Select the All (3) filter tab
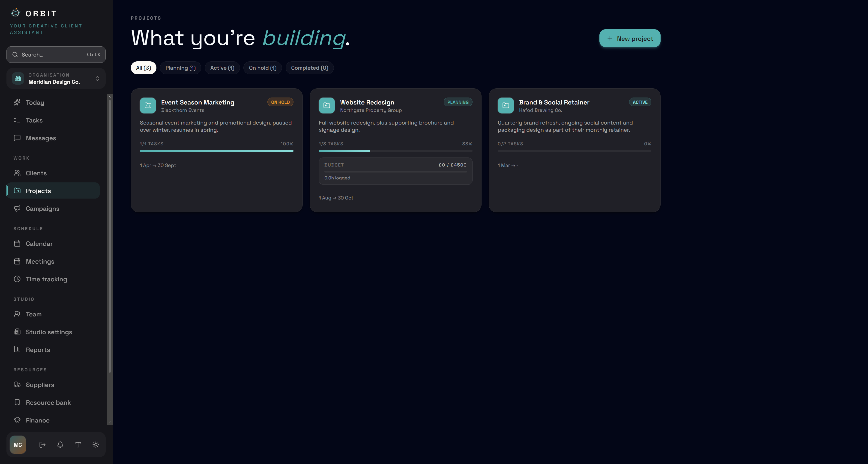Screen dimensions: 868x464 point(144,68)
